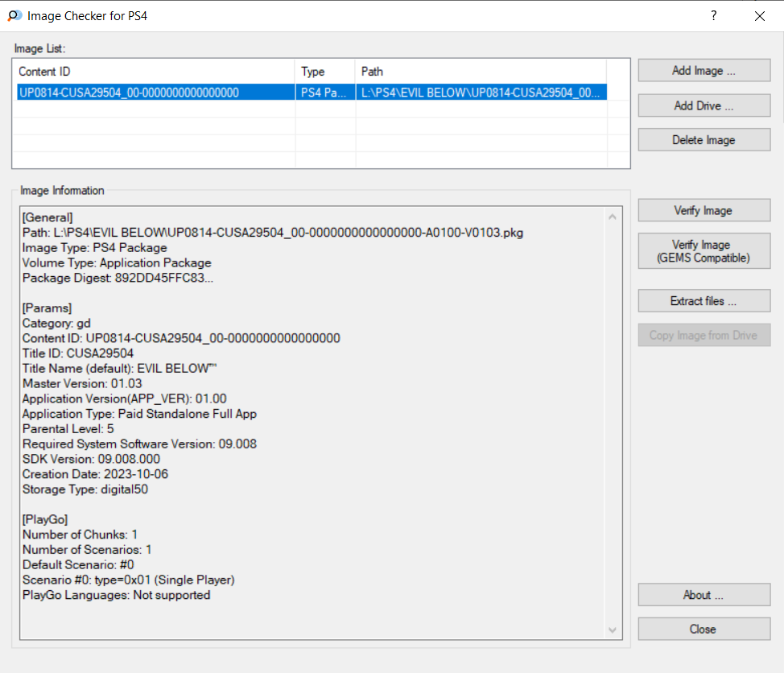Click the Package Digest line in info text
The image size is (784, 673).
point(118,278)
